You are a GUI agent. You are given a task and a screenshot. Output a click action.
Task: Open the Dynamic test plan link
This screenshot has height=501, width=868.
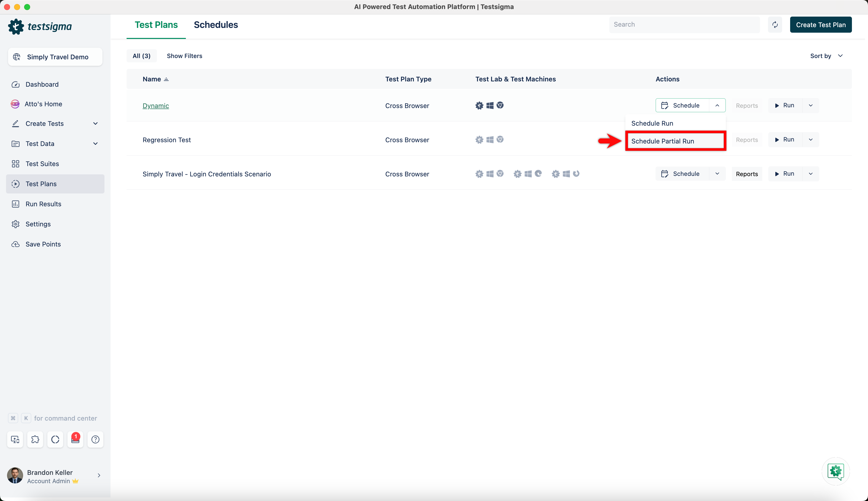click(x=155, y=106)
